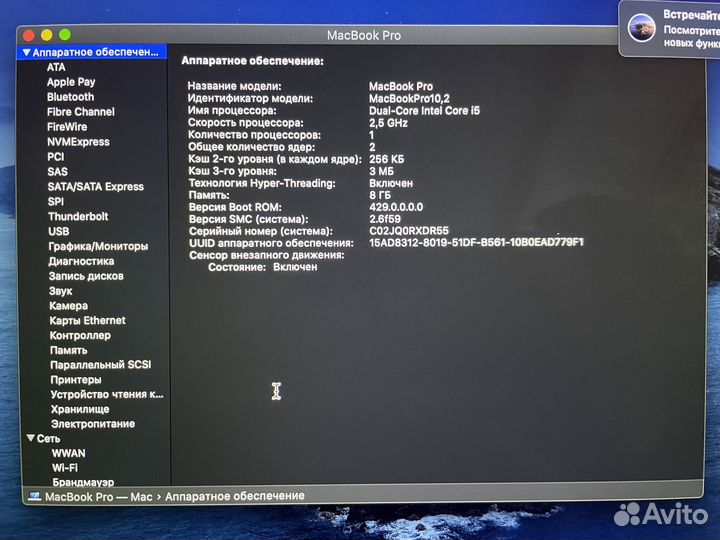Select the Сеть category label
Viewport: 720px width, 540px height.
[48, 439]
